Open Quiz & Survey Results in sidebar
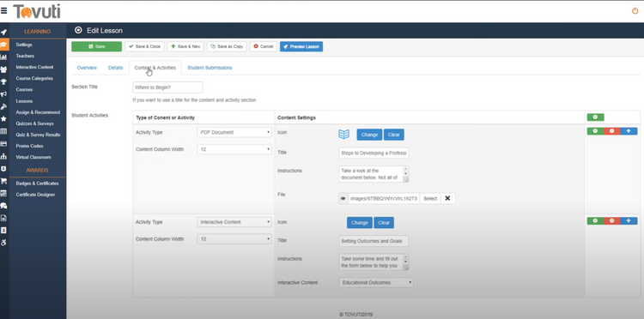The image size is (644, 319). coord(38,135)
